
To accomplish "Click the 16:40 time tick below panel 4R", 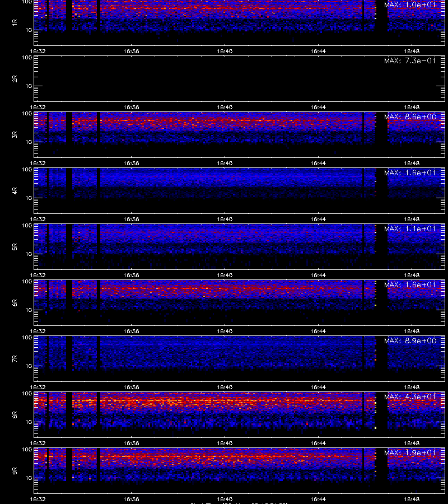I will pyautogui.click(x=225, y=219).
